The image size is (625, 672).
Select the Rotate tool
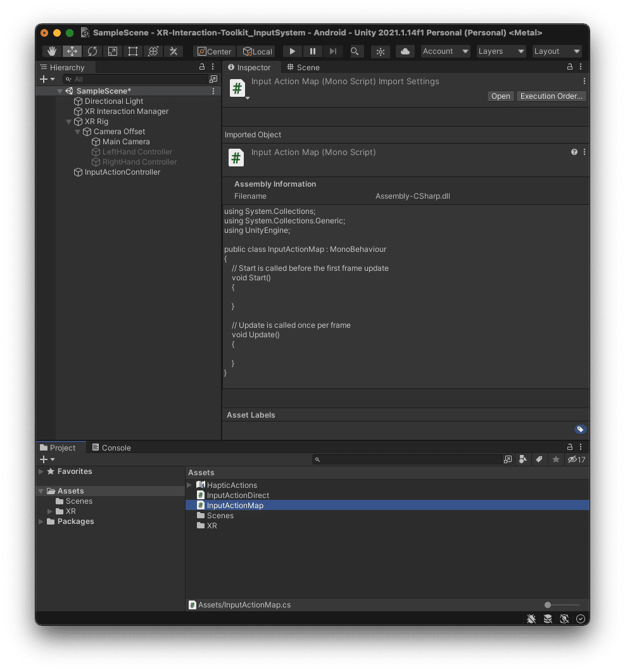(92, 51)
